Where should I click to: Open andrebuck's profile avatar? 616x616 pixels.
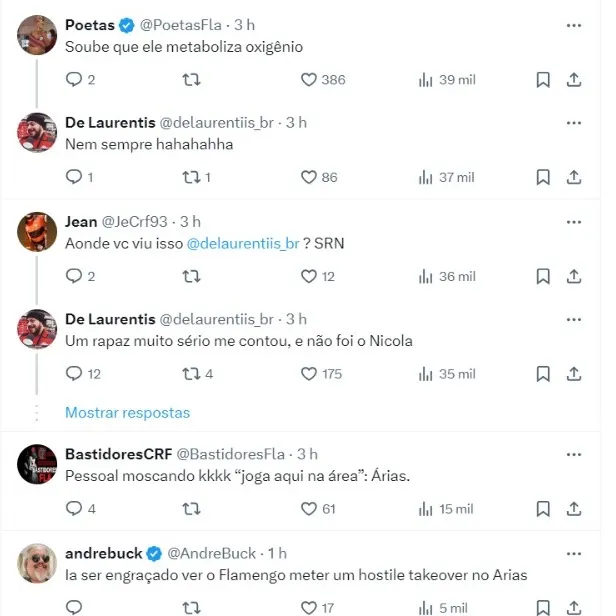(37, 563)
